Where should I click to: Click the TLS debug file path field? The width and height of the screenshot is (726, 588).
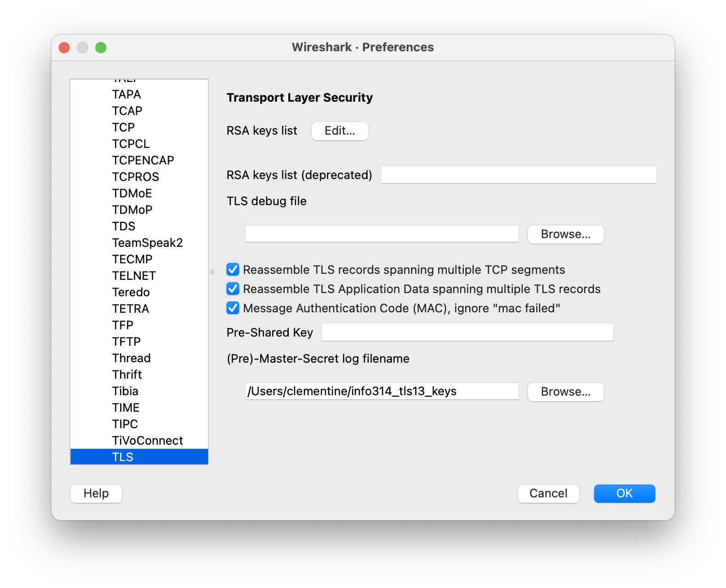coord(382,234)
